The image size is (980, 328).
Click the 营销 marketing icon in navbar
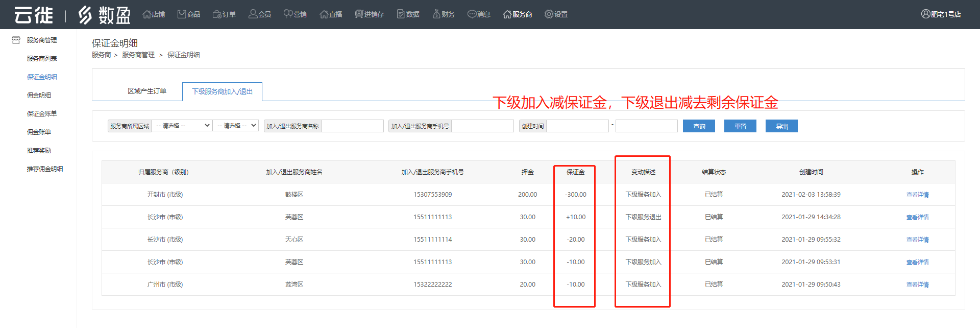pyautogui.click(x=288, y=14)
